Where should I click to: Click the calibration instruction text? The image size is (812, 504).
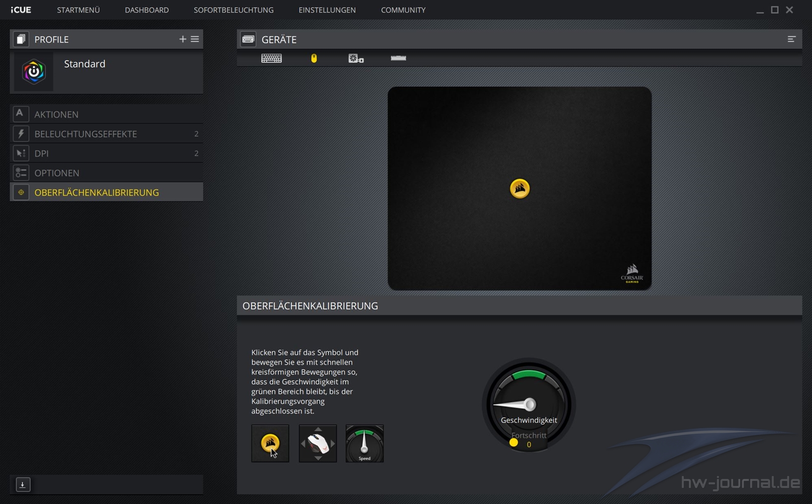point(305,382)
